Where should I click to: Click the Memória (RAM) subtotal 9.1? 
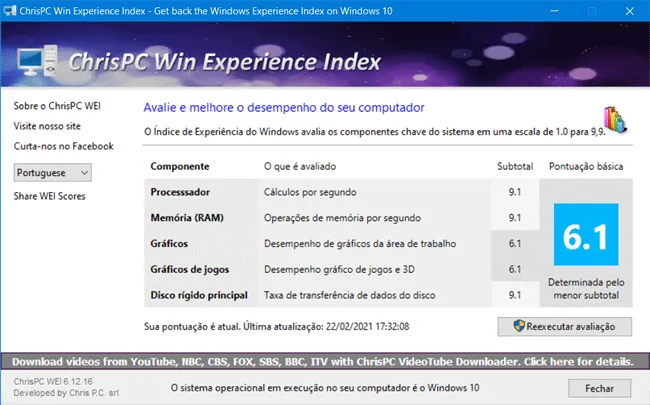515,218
